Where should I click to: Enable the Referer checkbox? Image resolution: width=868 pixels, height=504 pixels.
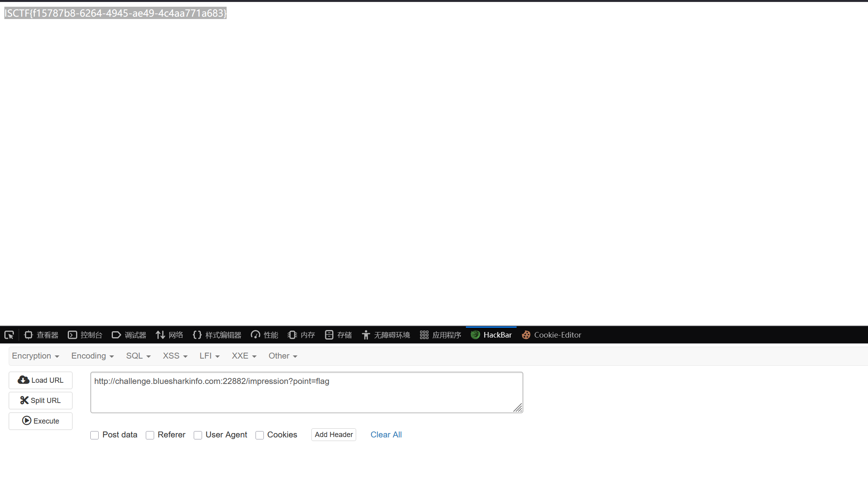pos(150,435)
